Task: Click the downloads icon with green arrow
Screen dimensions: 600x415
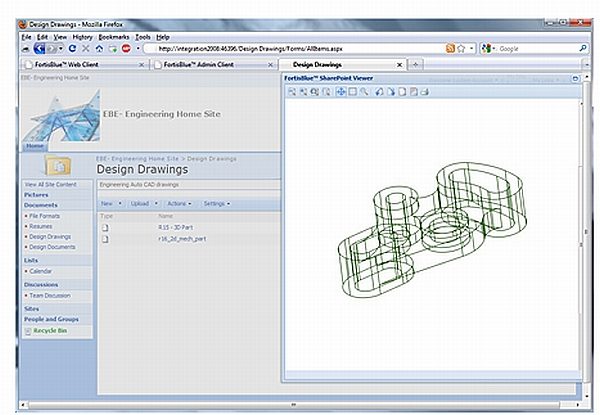Action: pos(113,49)
